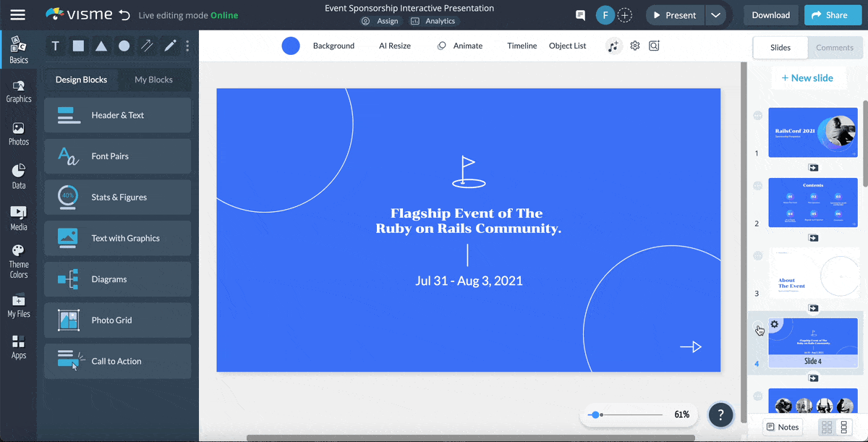Image resolution: width=868 pixels, height=442 pixels.
Task: Click the undo arrow icon
Action: point(124,15)
